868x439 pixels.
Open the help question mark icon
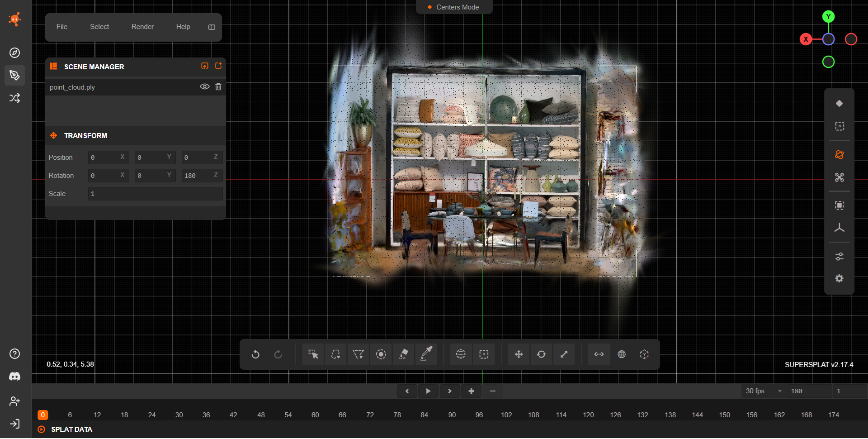15,354
